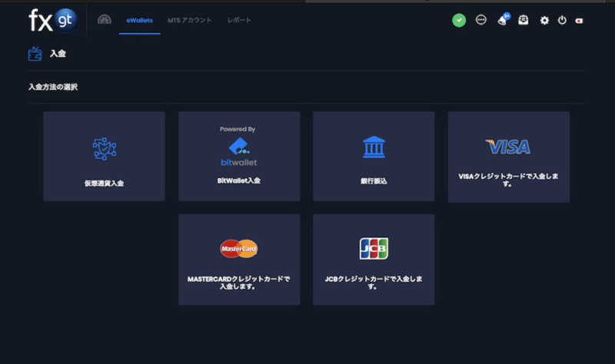Click the power logout icon
Image resolution: width=615 pixels, height=364 pixels.
tap(562, 20)
